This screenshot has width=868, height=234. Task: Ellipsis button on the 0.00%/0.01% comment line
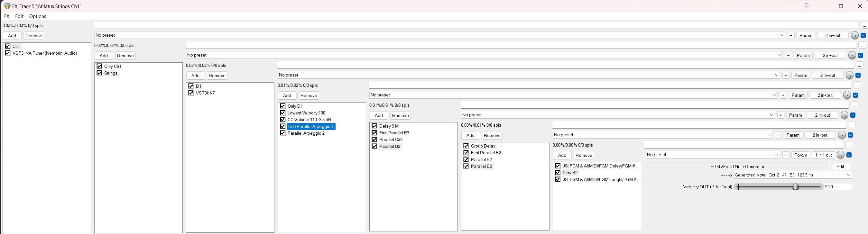[x=852, y=125]
